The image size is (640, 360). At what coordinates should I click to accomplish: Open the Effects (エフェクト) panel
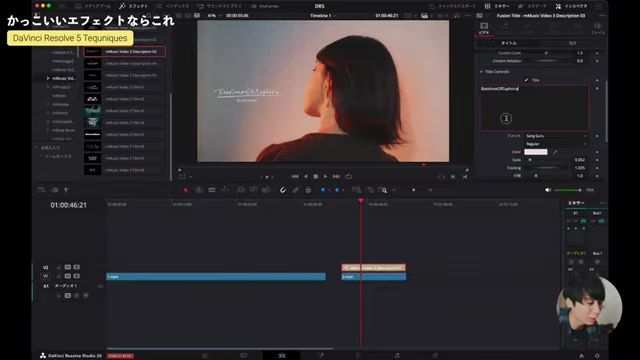point(133,6)
